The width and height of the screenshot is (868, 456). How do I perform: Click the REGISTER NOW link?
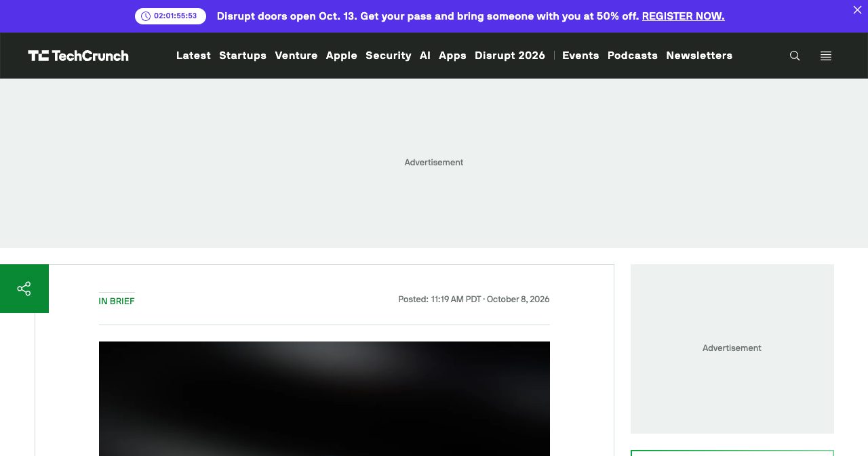(x=683, y=16)
